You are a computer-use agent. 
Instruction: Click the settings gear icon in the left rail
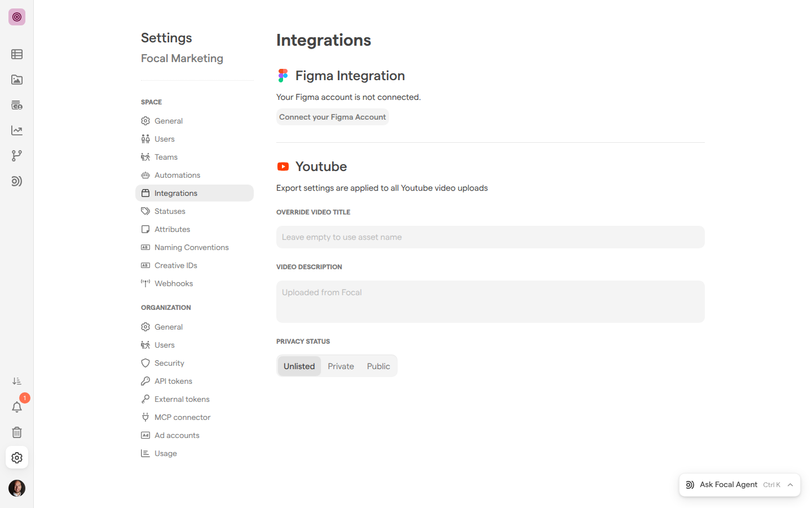(17, 458)
